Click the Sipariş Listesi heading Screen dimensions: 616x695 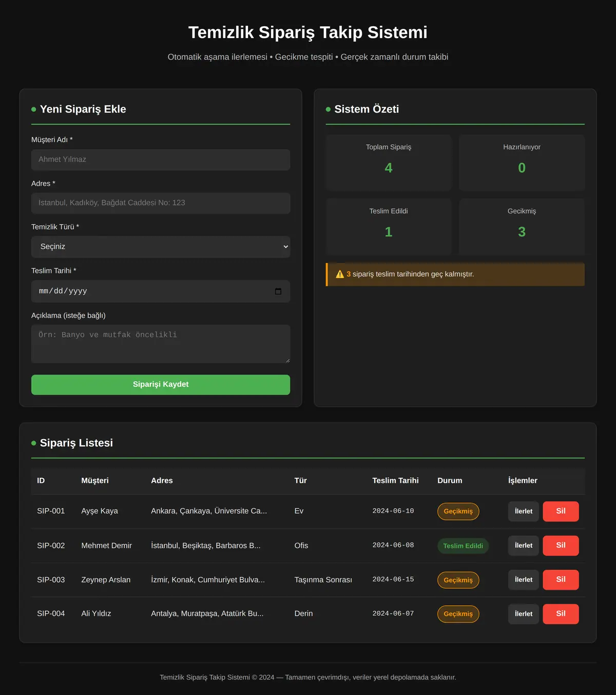76,443
